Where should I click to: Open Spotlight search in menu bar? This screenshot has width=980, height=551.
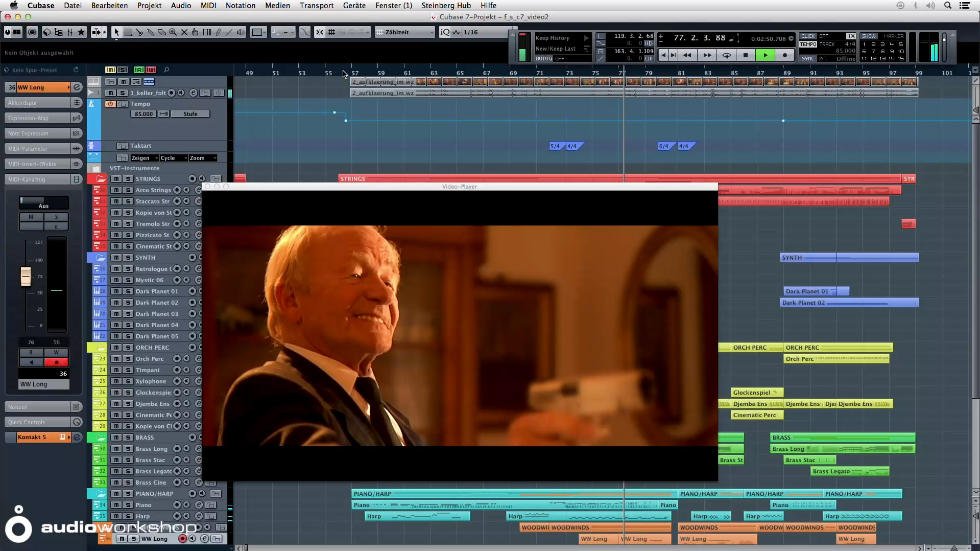pyautogui.click(x=947, y=6)
